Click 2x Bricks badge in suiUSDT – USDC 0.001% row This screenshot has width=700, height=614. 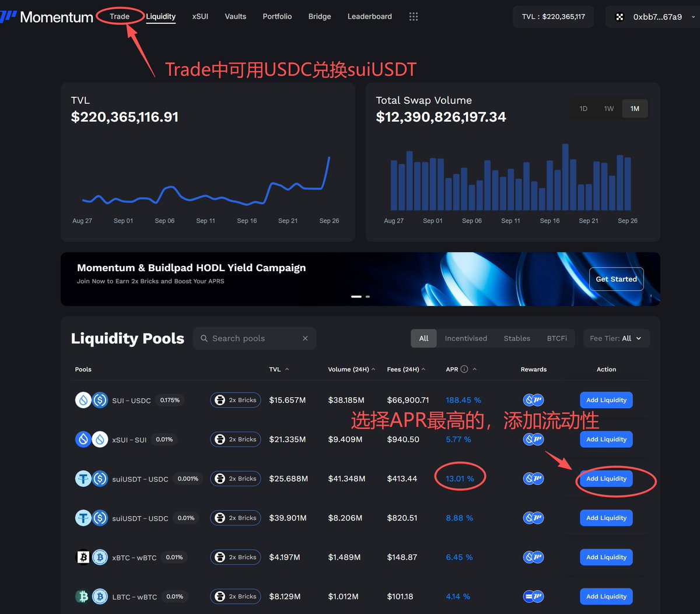click(x=236, y=479)
